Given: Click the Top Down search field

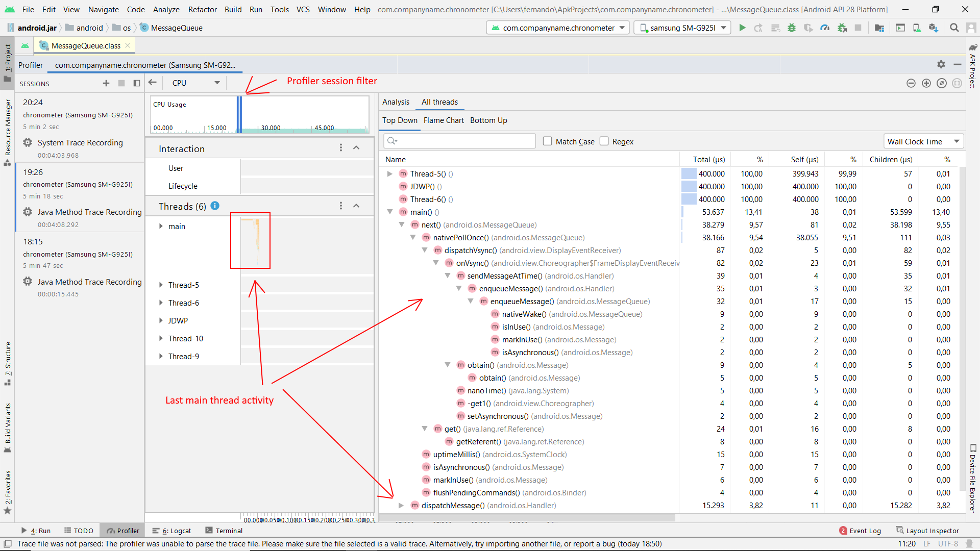Looking at the screenshot, I should (459, 141).
